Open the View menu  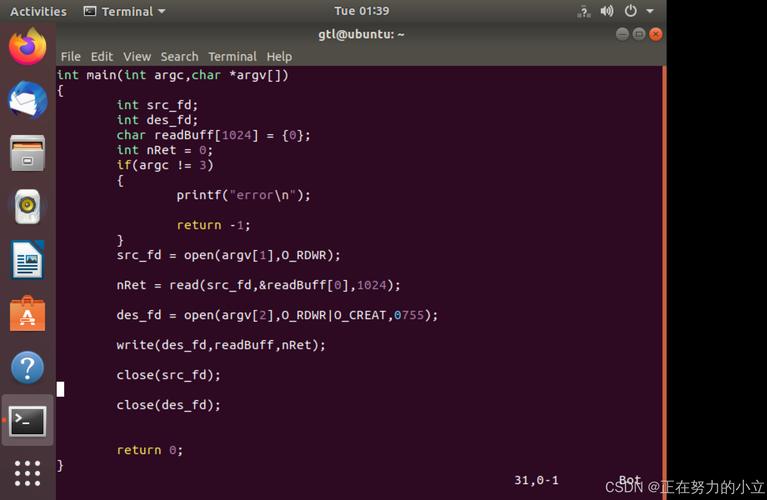[137, 57]
